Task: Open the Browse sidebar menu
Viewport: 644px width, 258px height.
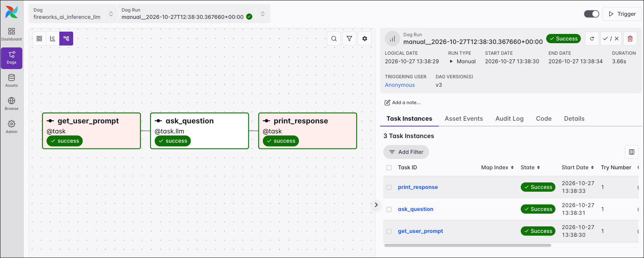Action: tap(12, 104)
